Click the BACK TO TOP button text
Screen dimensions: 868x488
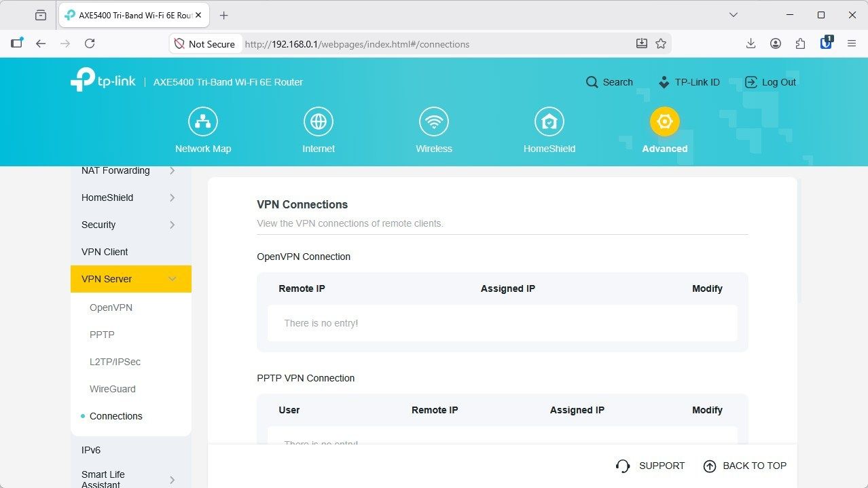pyautogui.click(x=755, y=466)
